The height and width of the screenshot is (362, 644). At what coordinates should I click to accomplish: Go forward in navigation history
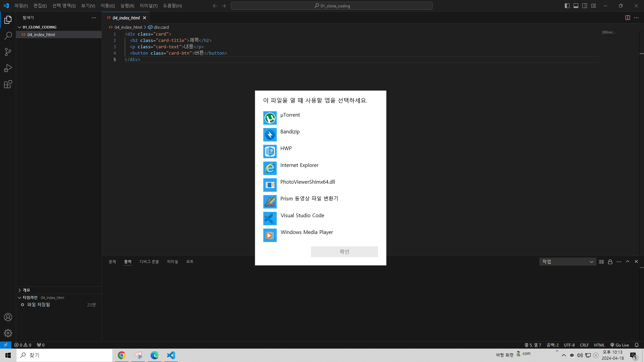(x=224, y=6)
